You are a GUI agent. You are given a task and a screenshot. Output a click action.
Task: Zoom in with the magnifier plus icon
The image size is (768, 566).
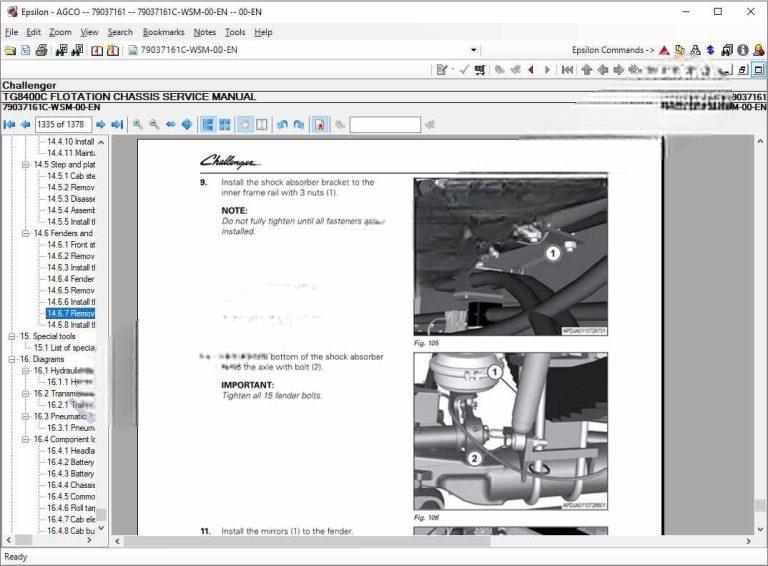tap(138, 124)
